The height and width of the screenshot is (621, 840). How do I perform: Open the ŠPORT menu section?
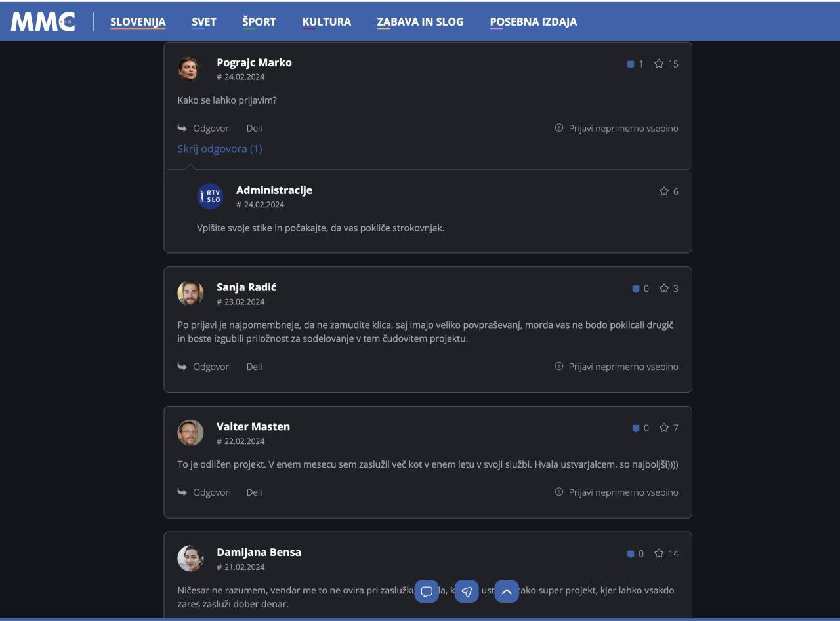coord(259,22)
